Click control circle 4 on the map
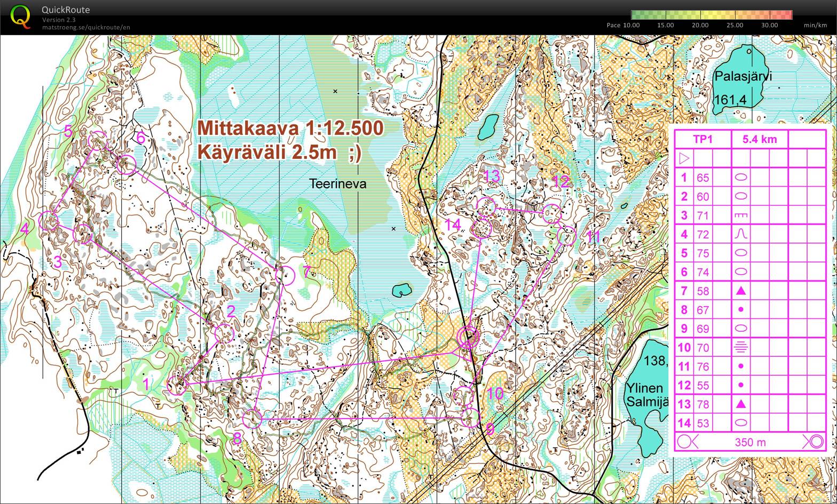The image size is (837, 504). point(49,221)
